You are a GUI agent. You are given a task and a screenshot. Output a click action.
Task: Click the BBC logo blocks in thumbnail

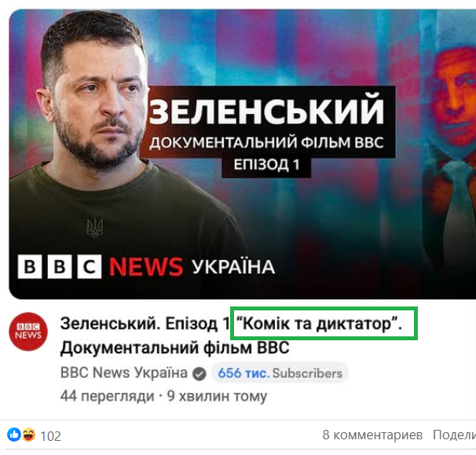tap(60, 266)
